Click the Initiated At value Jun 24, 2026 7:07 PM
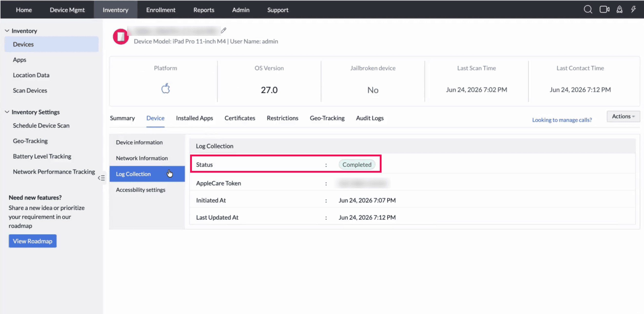644x314 pixels. click(367, 200)
